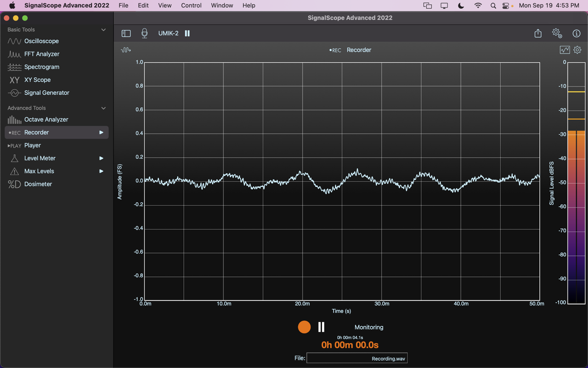Image resolution: width=588 pixels, height=368 pixels.
Task: Open the Window menu
Action: [222, 6]
